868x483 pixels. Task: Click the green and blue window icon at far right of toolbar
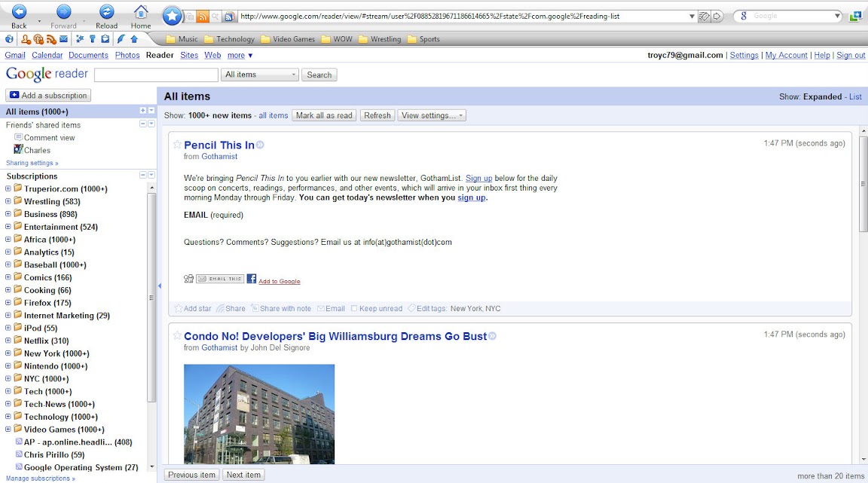click(x=854, y=16)
